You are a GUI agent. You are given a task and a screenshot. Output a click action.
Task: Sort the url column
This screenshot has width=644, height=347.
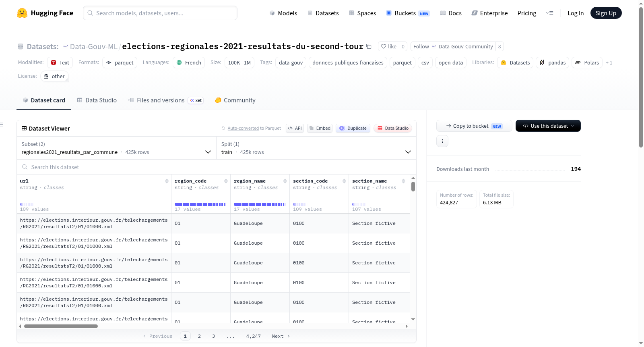(x=167, y=181)
